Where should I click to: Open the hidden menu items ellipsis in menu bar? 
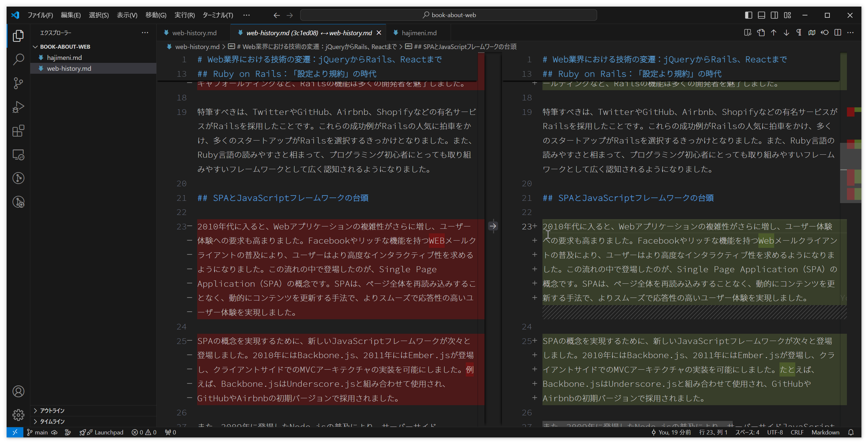click(247, 15)
